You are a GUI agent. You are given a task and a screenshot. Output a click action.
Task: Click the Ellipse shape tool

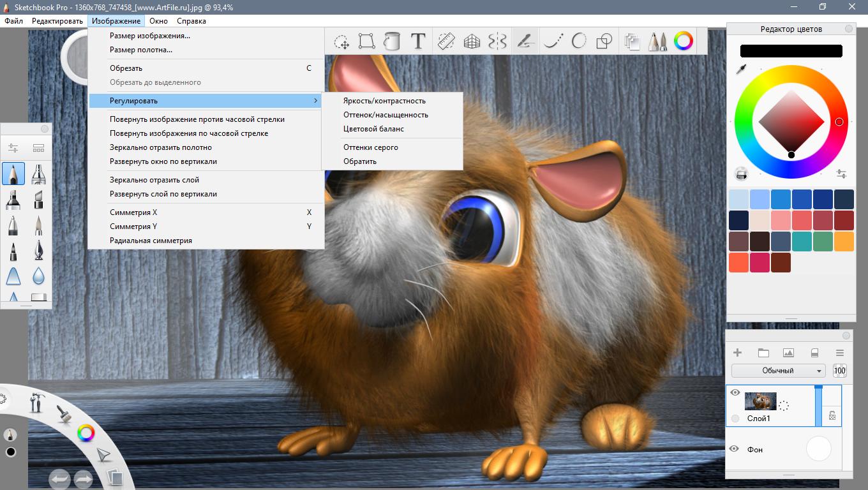tap(579, 41)
